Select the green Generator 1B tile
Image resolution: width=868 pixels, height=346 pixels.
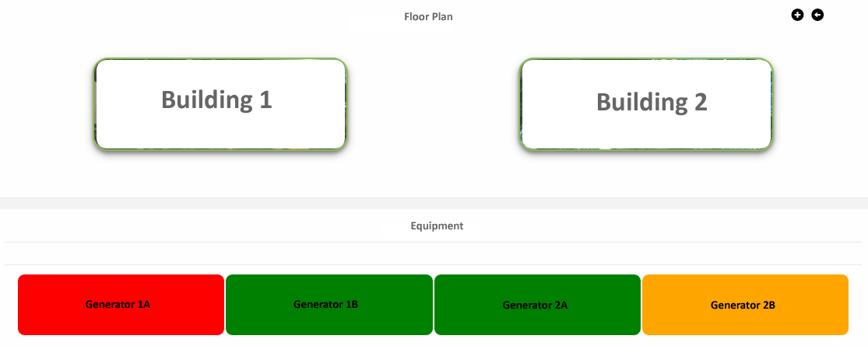point(329,305)
